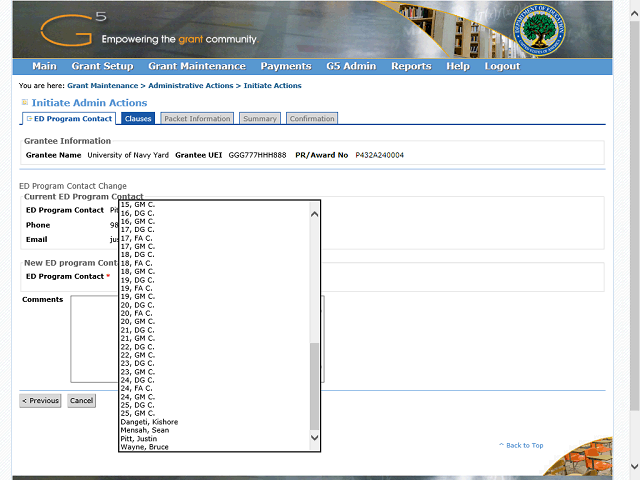Switch to the Clauses tab

(138, 119)
